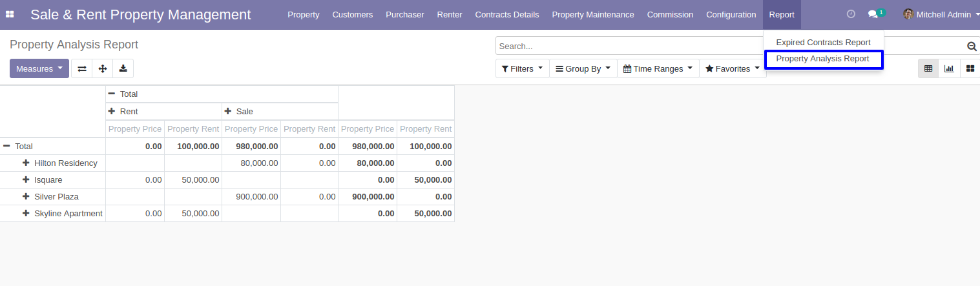Screen dimensions: 980x286
Task: Select the pivot table view icon
Action: [x=928, y=68]
